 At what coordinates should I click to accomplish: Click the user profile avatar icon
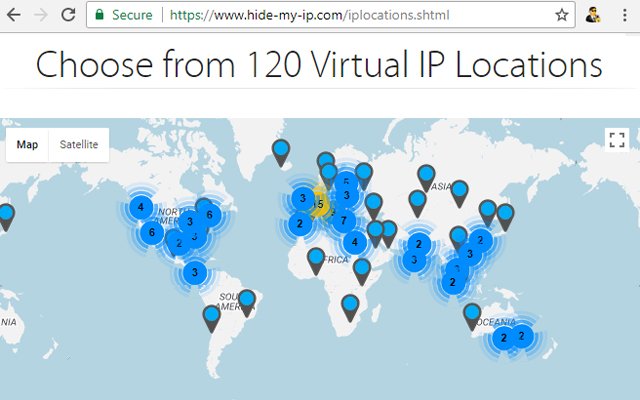(x=593, y=15)
